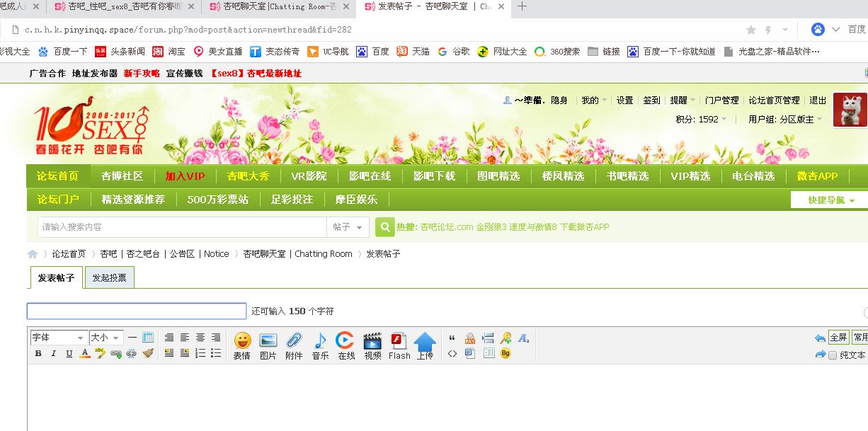Apply underline formatting

[69, 353]
